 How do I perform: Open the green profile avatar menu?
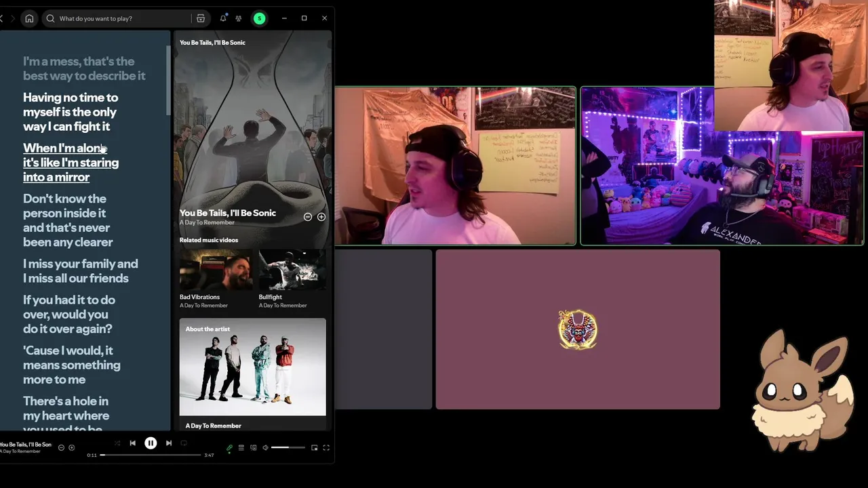coord(259,18)
